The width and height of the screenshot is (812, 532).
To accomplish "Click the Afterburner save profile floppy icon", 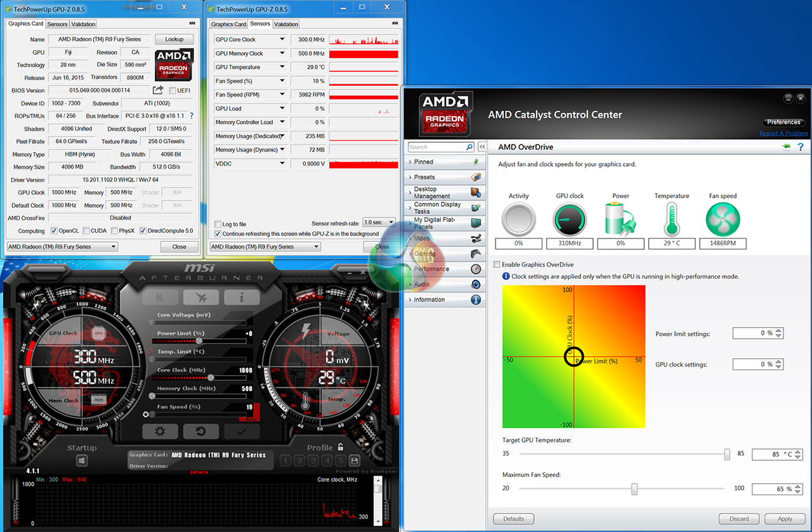I will click(354, 460).
